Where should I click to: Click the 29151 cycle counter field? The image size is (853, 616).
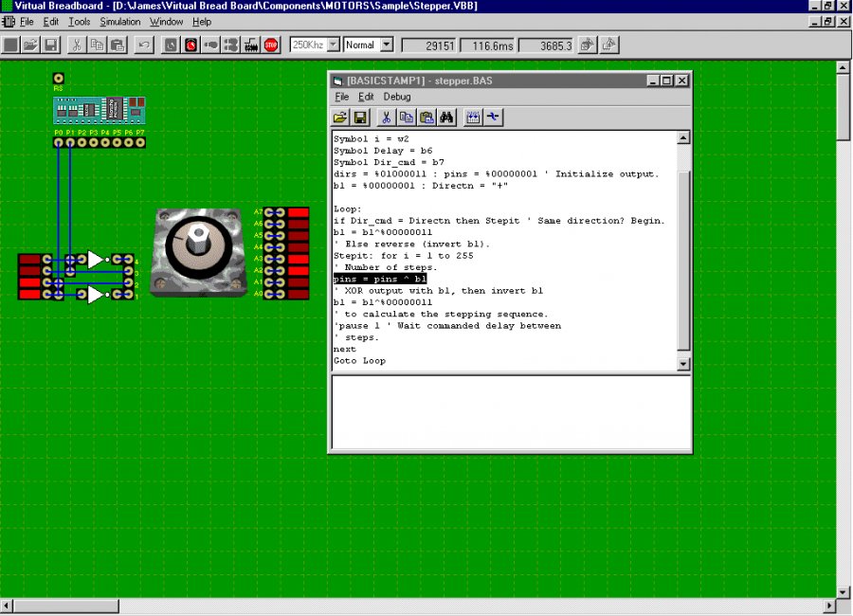coord(428,45)
